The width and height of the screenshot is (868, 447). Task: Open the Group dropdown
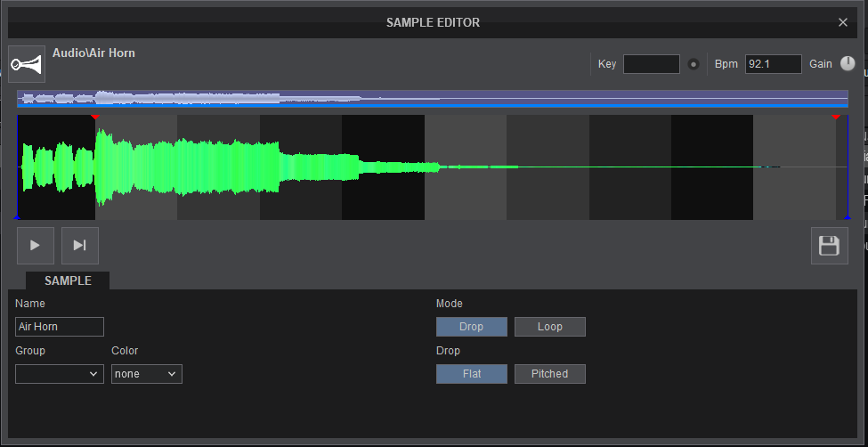tap(60, 374)
